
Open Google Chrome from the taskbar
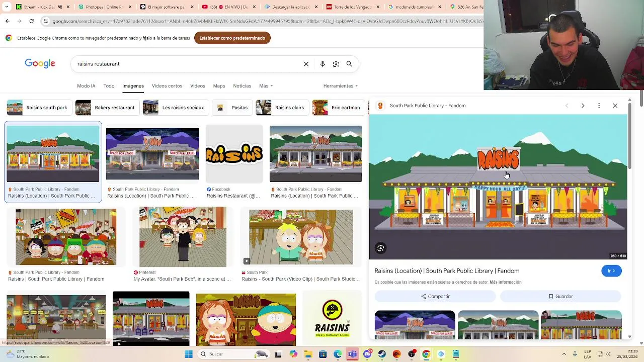[426, 354]
